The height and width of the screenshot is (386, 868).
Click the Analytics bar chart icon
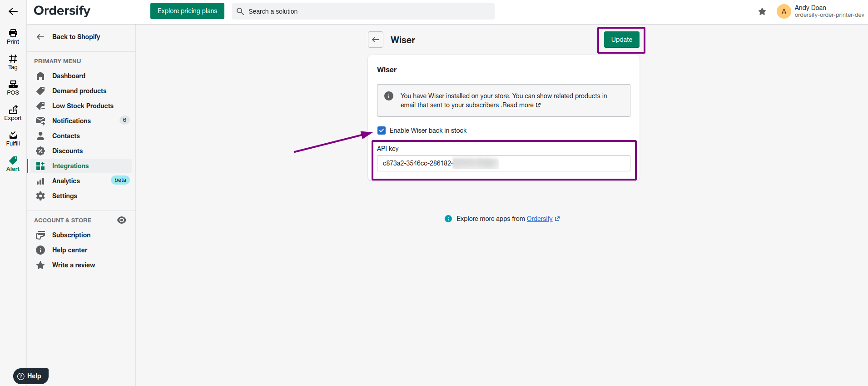click(40, 181)
